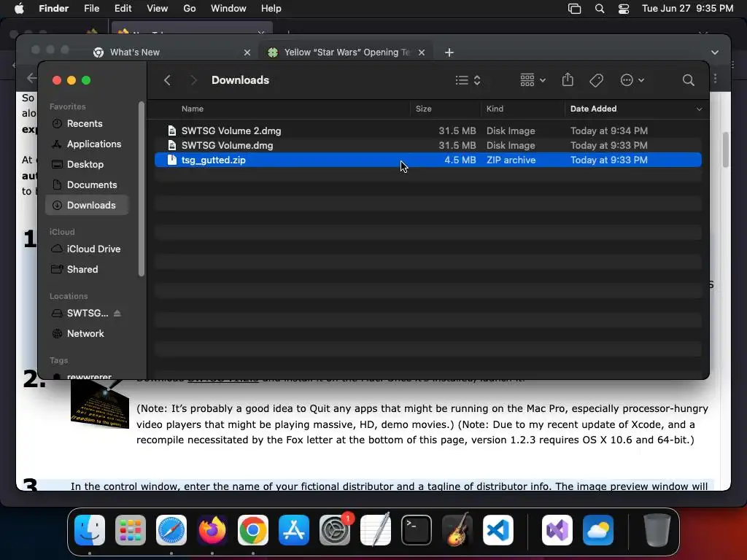The height and width of the screenshot is (560, 747).
Task: Open Documents in the Finder sidebar
Action: click(x=88, y=184)
